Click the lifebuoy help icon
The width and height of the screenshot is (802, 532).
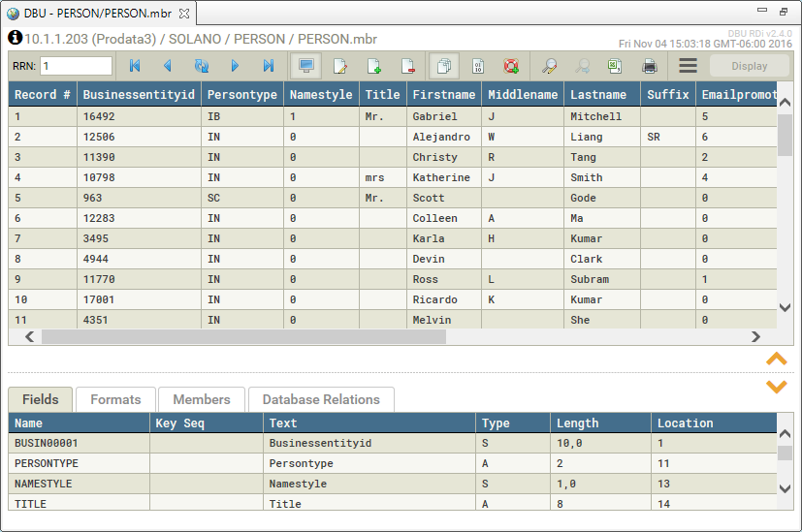511,66
